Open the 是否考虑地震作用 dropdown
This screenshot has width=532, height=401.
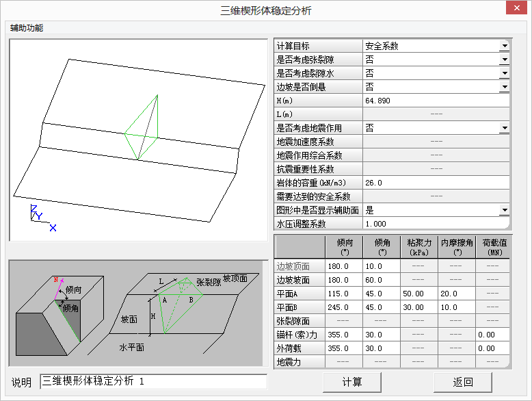tap(504, 128)
